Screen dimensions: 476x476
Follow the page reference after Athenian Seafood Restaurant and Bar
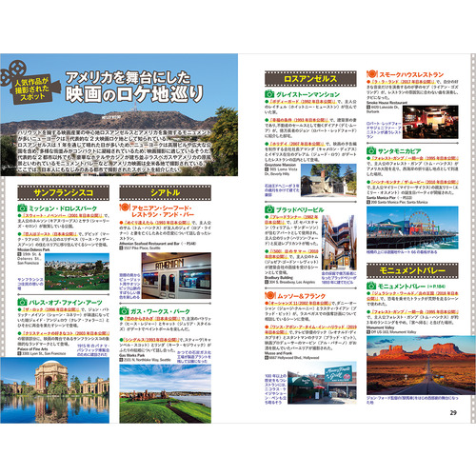click(x=188, y=244)
